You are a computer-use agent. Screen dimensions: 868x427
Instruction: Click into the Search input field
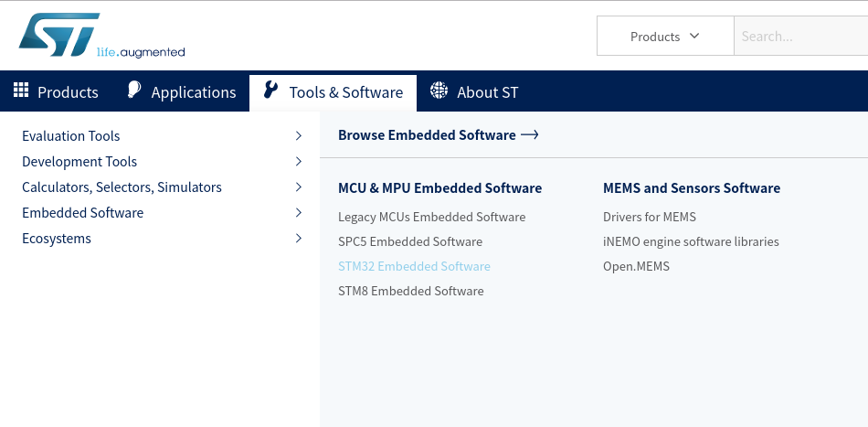801,36
